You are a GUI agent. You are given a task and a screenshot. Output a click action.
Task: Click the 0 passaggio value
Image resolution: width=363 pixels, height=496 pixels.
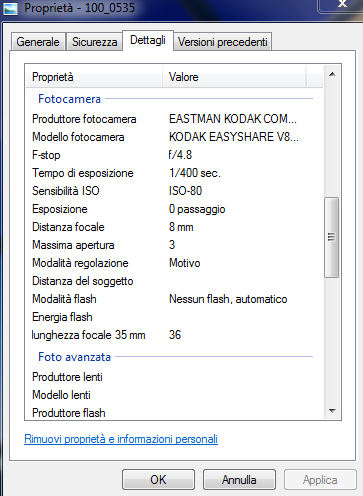[x=197, y=209]
